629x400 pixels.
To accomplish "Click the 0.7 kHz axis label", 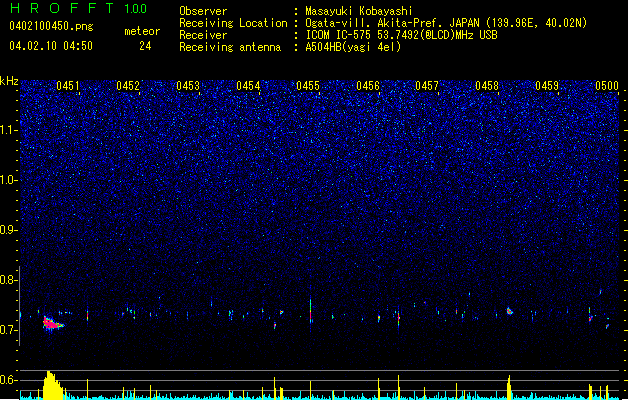I will (9, 330).
